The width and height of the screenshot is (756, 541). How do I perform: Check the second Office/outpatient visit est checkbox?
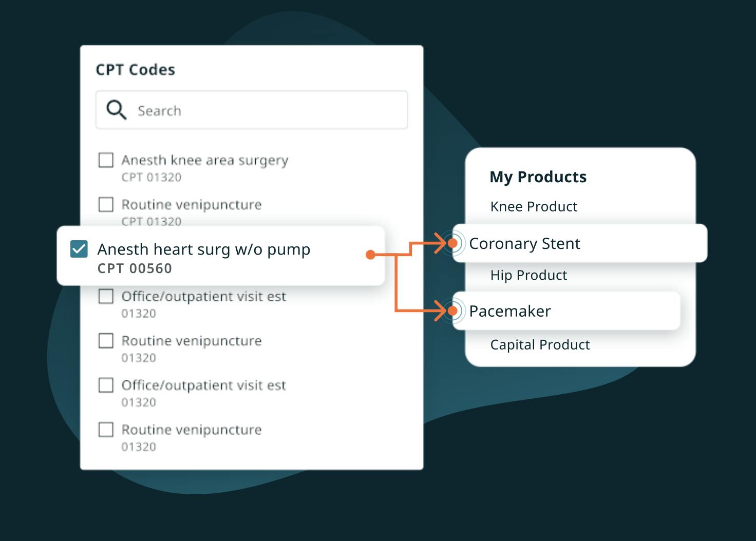(x=106, y=385)
